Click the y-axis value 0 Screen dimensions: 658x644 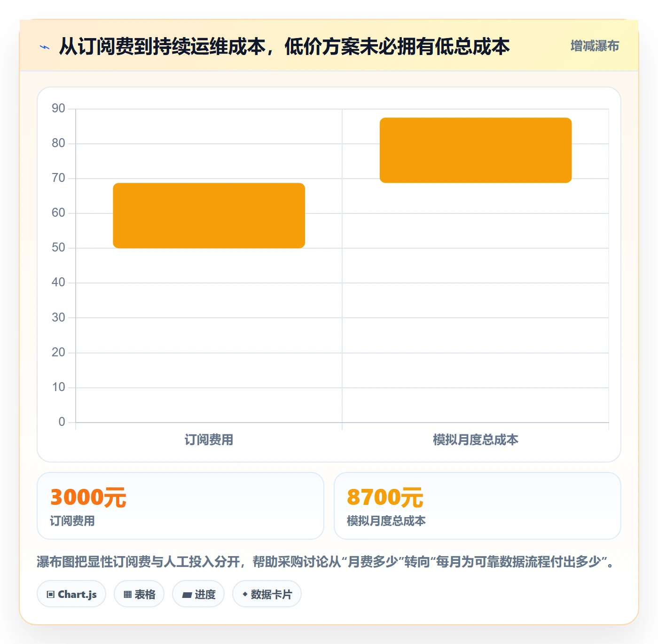pos(62,422)
